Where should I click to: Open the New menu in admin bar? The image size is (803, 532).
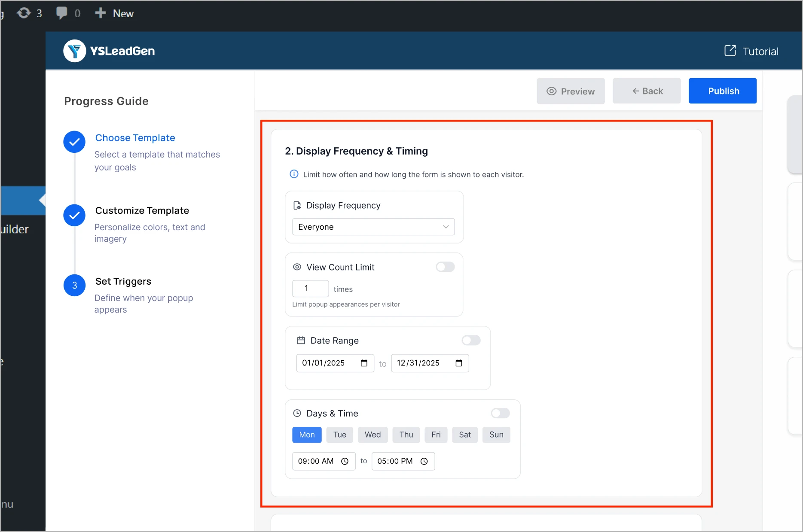[x=114, y=13]
